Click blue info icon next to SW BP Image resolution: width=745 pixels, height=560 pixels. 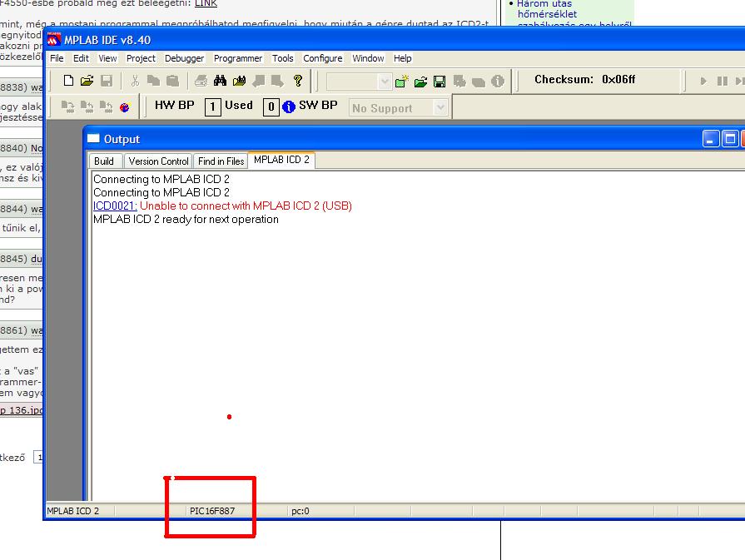point(288,107)
